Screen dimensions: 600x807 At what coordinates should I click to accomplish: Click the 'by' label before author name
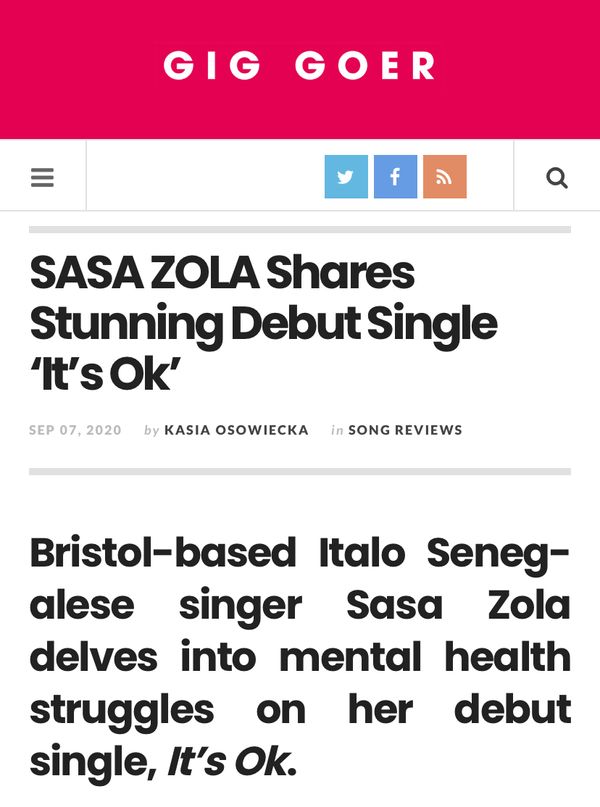click(x=151, y=430)
